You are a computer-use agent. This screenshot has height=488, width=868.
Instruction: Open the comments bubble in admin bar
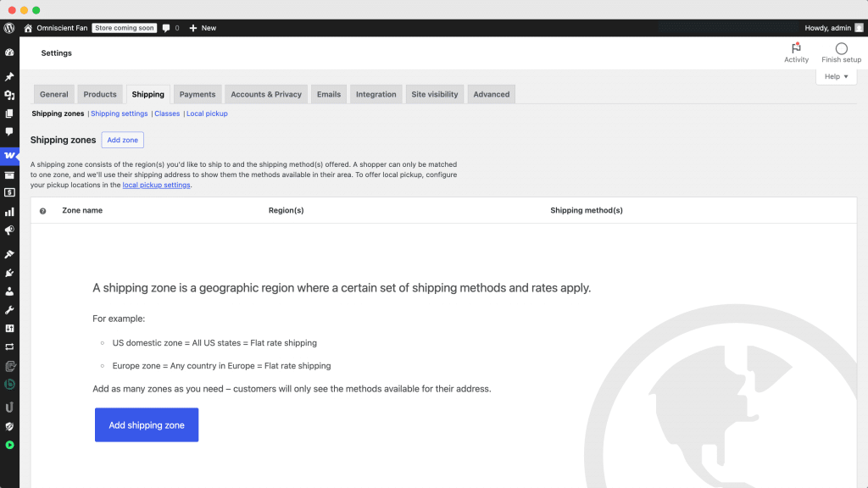166,28
